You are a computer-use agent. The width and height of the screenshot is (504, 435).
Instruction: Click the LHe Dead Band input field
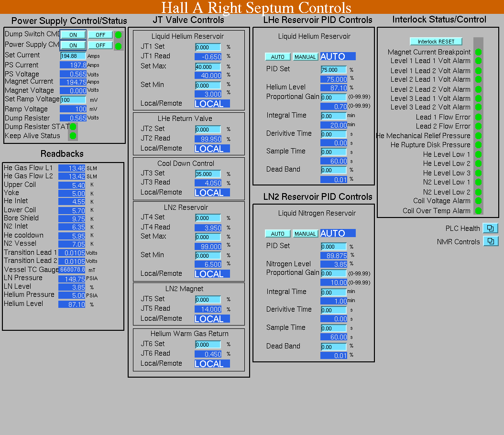tap(334, 170)
